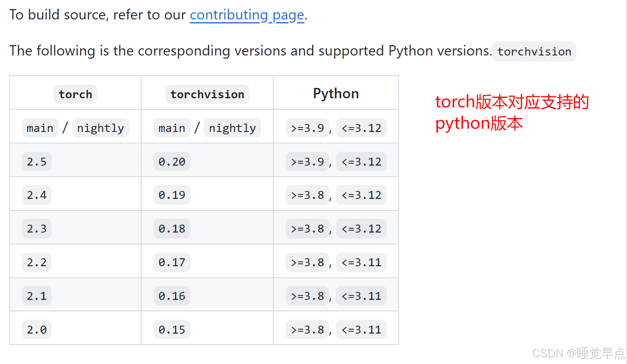Select the nightly tag in the torch column

tap(100, 128)
